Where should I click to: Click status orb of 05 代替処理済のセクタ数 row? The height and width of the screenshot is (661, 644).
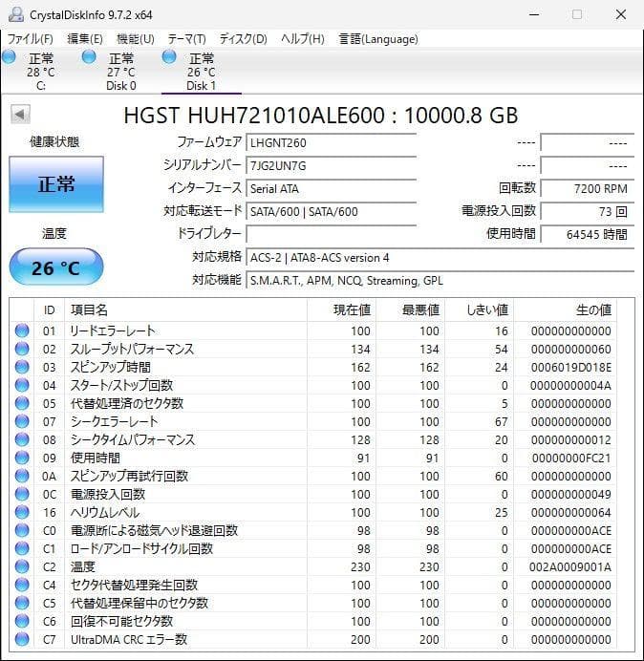click(x=22, y=403)
